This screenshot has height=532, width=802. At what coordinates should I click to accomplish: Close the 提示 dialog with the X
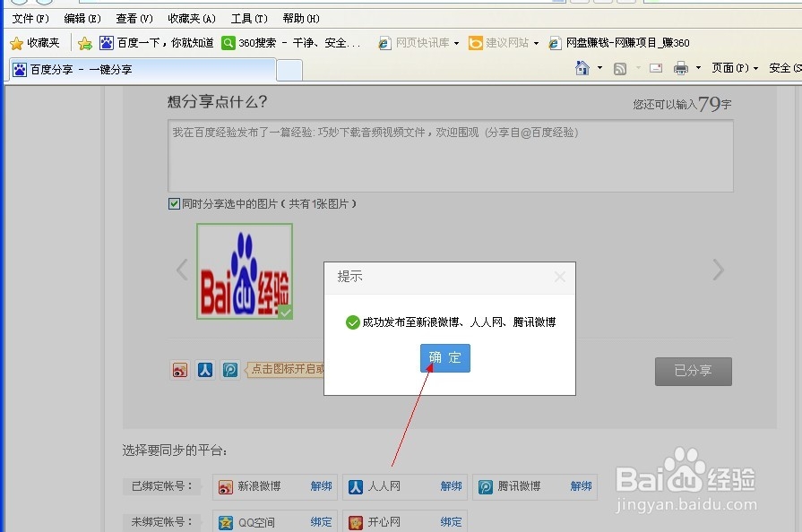tap(559, 277)
